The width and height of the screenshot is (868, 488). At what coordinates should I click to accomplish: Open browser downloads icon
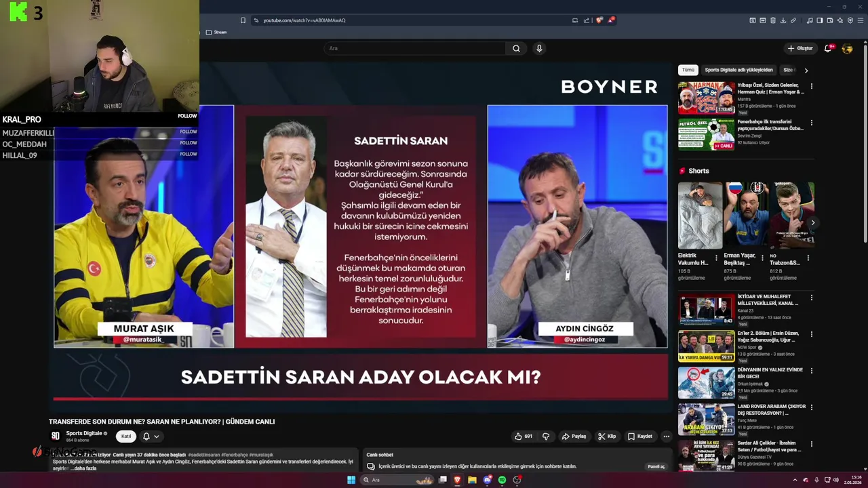tap(783, 20)
